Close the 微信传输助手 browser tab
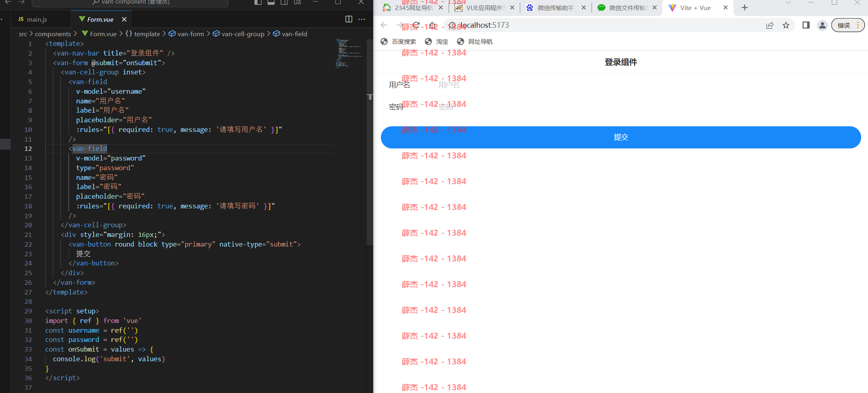The width and height of the screenshot is (868, 393). point(583,8)
